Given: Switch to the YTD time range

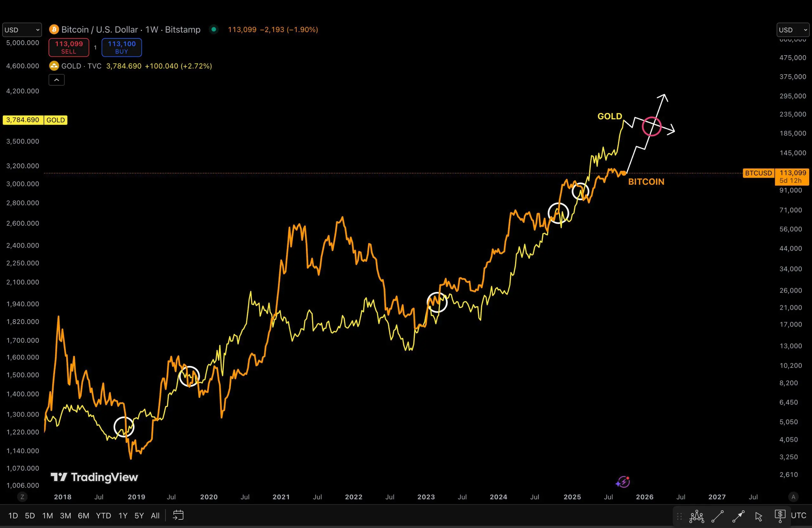Looking at the screenshot, I should point(103,515).
